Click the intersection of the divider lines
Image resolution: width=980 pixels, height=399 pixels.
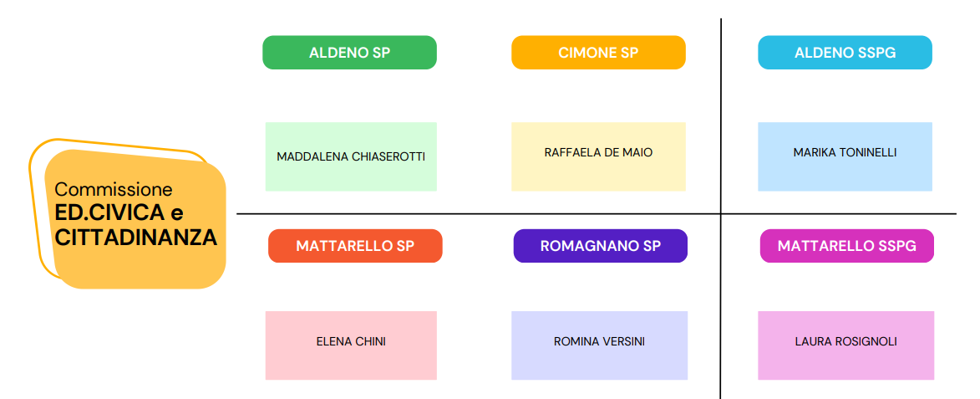[x=721, y=214]
